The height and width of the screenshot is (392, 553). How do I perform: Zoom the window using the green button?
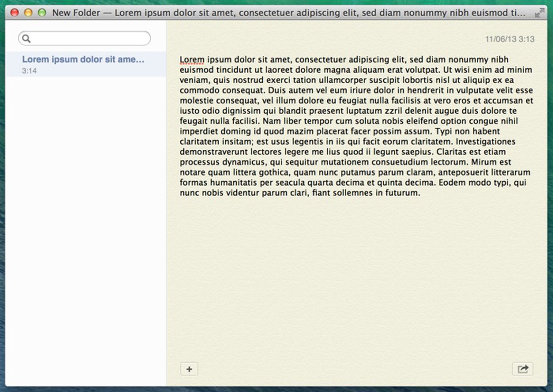click(42, 13)
